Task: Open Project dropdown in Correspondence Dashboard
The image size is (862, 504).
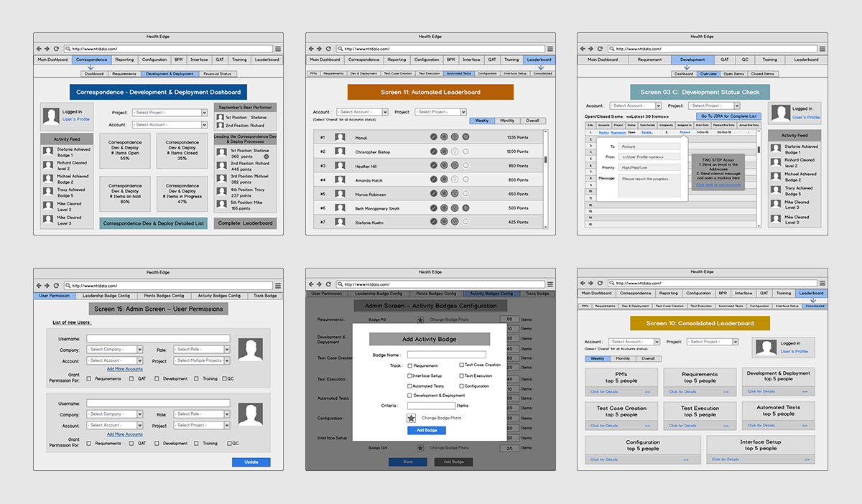Action: pyautogui.click(x=169, y=113)
